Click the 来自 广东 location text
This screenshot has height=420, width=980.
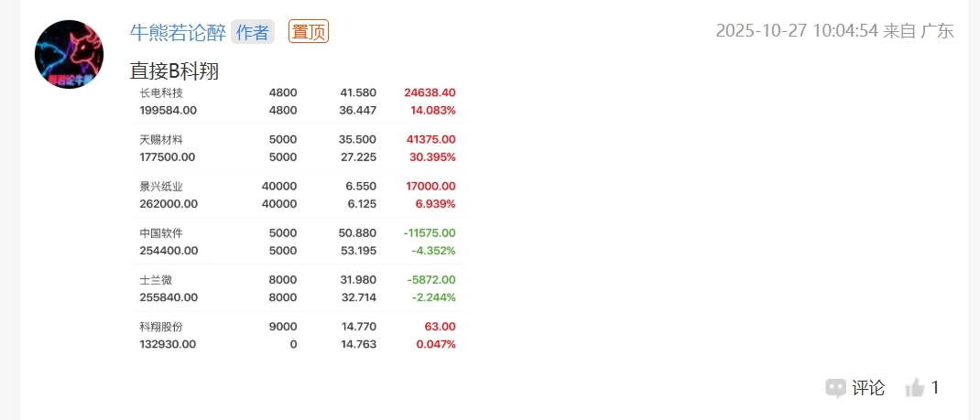pos(919,30)
